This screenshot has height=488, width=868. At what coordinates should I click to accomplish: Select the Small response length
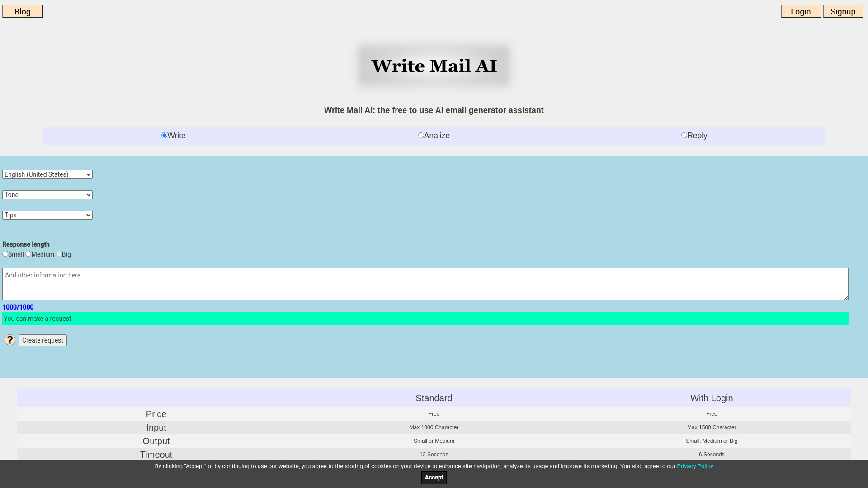pyautogui.click(x=5, y=253)
